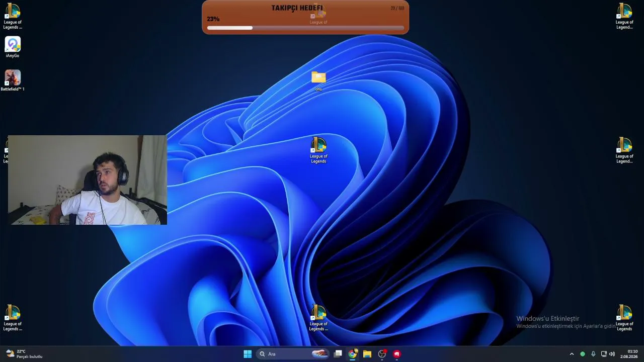Viewport: 644px width, 362px height.
Task: Open the volume control tray icon
Action: click(x=612, y=354)
